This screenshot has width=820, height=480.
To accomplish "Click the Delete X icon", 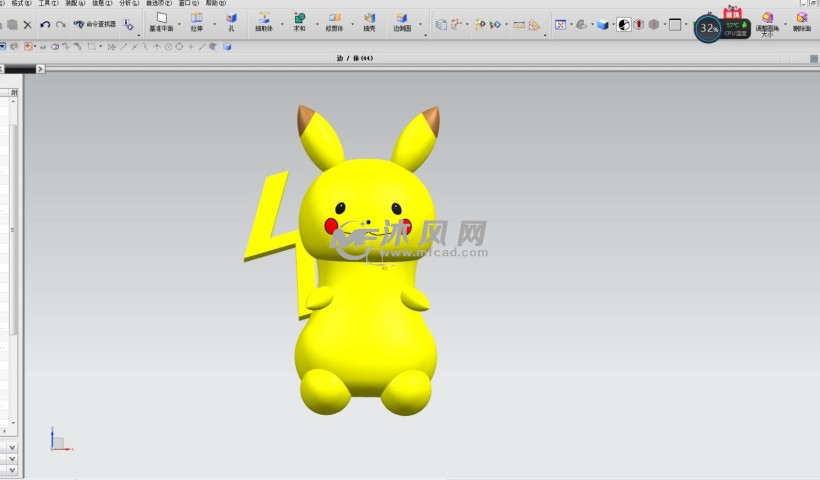I will 28,25.
